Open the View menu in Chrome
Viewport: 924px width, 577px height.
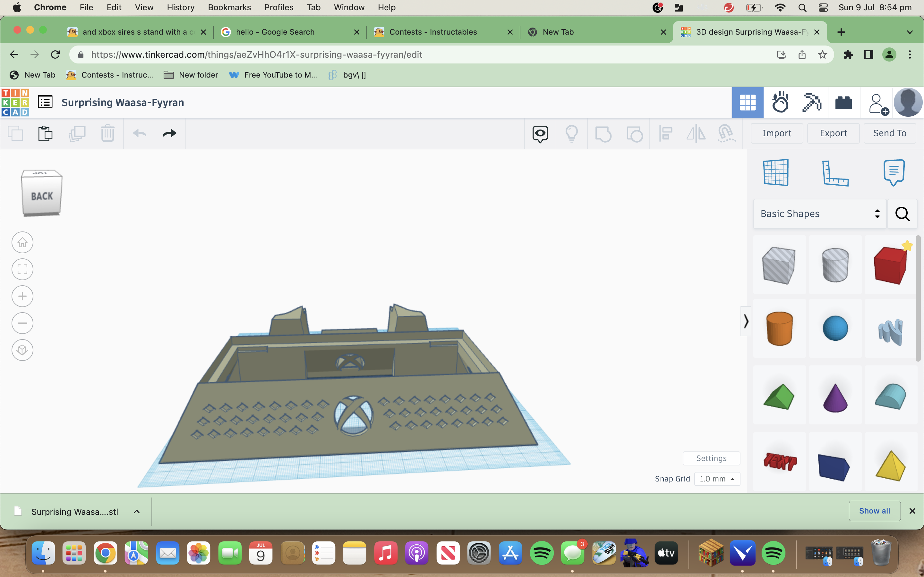[x=143, y=7]
